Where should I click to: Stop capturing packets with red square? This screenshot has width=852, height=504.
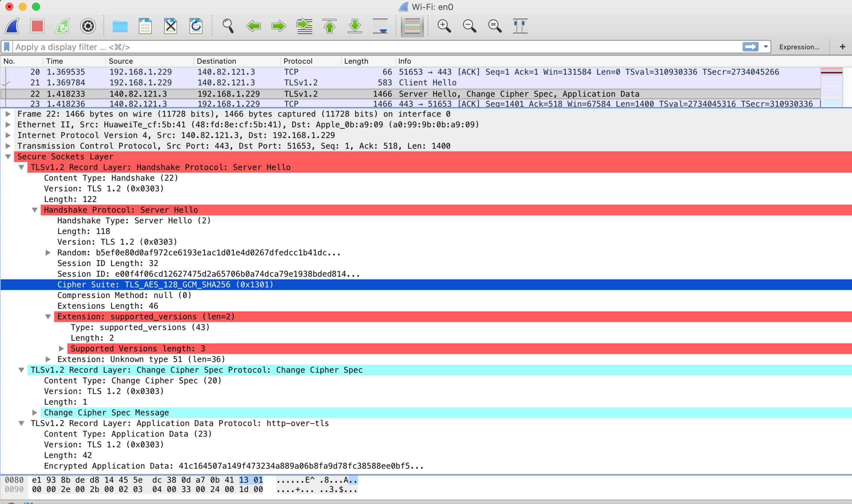click(x=37, y=26)
